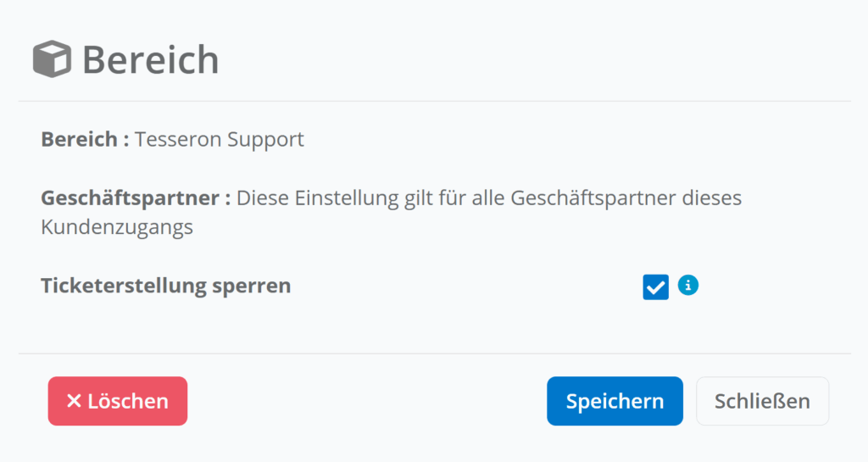Image resolution: width=868 pixels, height=462 pixels.
Task: Click the divider line above the buttons
Action: 434,353
